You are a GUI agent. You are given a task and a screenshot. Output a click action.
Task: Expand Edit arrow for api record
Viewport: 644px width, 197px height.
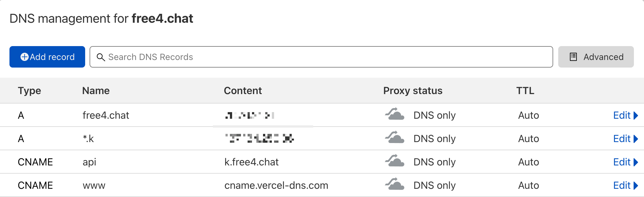636,162
